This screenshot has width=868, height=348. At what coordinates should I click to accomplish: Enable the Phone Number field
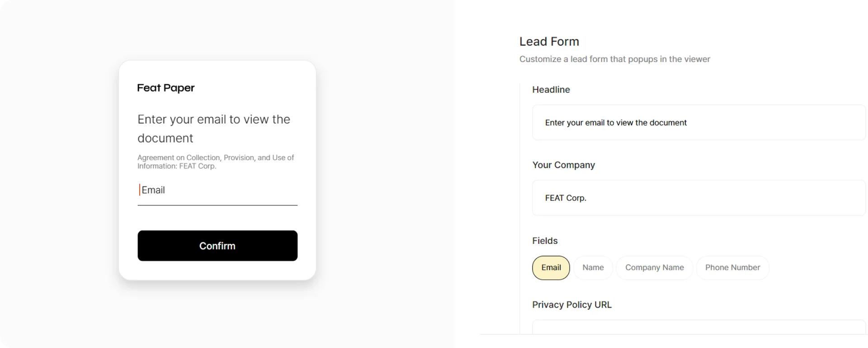pos(732,267)
